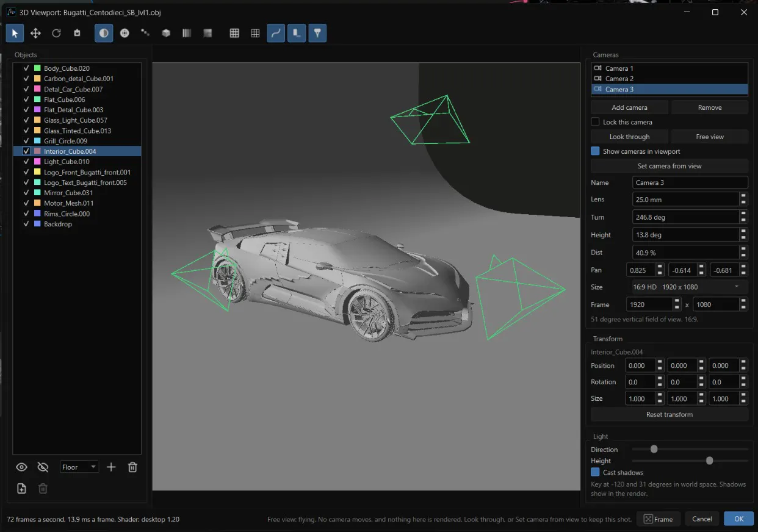This screenshot has height=532, width=758.
Task: Activate the four-arrow move tool
Action: [35, 33]
